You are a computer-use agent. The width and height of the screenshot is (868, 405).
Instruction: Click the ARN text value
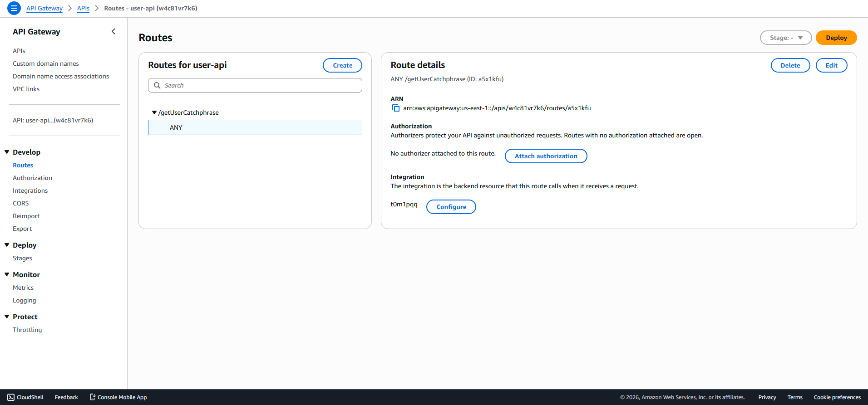pyautogui.click(x=497, y=108)
